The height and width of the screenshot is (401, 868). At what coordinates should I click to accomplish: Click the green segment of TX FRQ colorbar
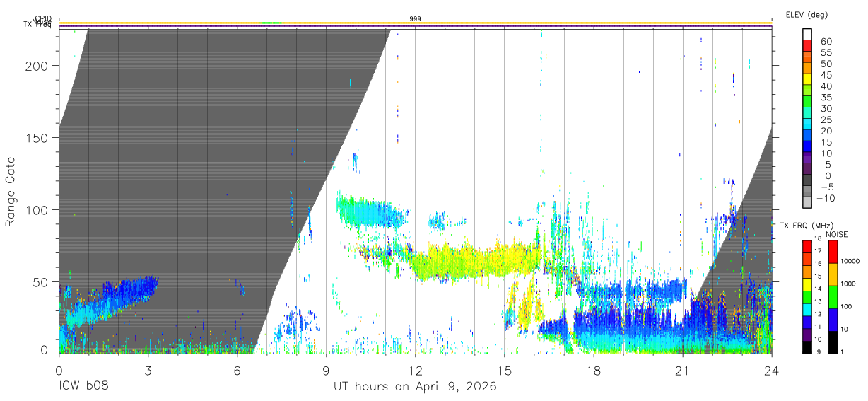[807, 296]
